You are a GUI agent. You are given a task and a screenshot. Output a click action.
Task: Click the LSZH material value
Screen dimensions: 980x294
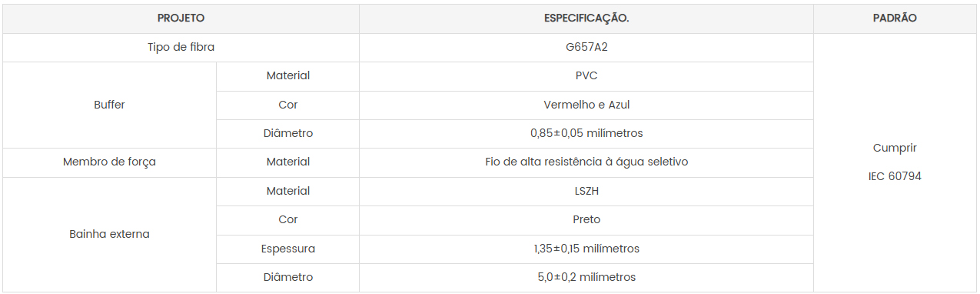(586, 192)
